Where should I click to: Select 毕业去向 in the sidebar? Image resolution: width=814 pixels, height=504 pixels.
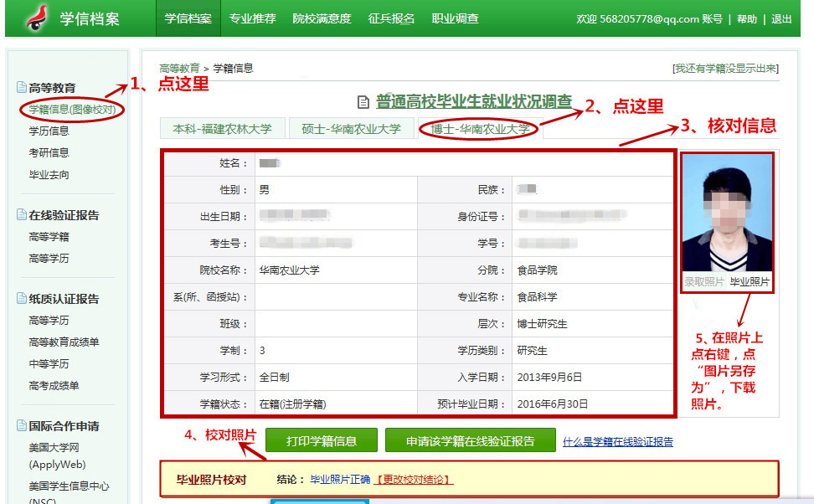click(x=49, y=174)
